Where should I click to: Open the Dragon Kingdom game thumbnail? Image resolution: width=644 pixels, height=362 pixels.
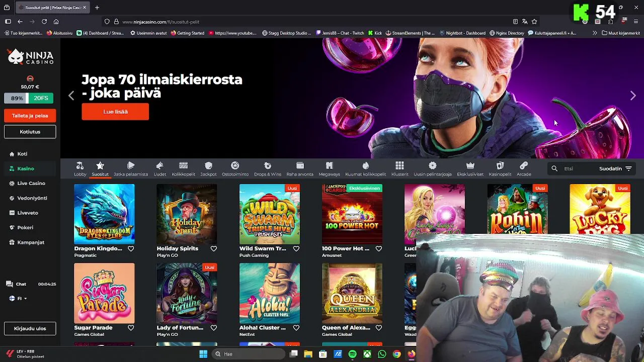point(104,214)
